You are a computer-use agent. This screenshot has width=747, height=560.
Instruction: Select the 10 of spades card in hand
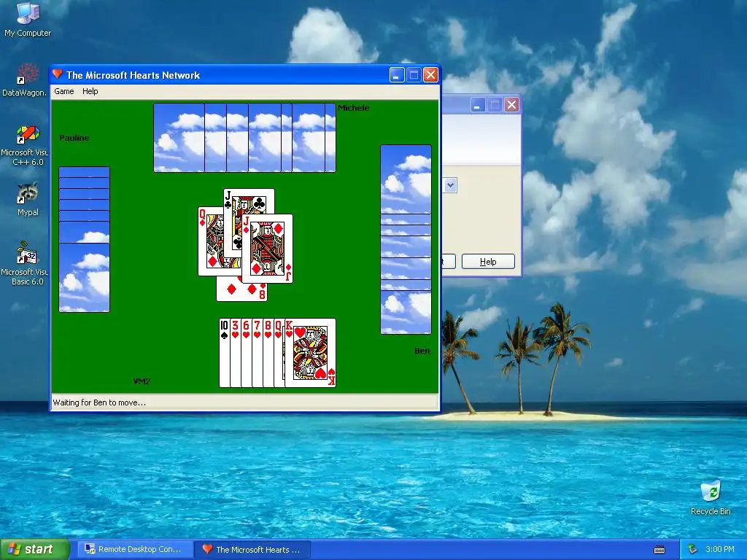[225, 353]
